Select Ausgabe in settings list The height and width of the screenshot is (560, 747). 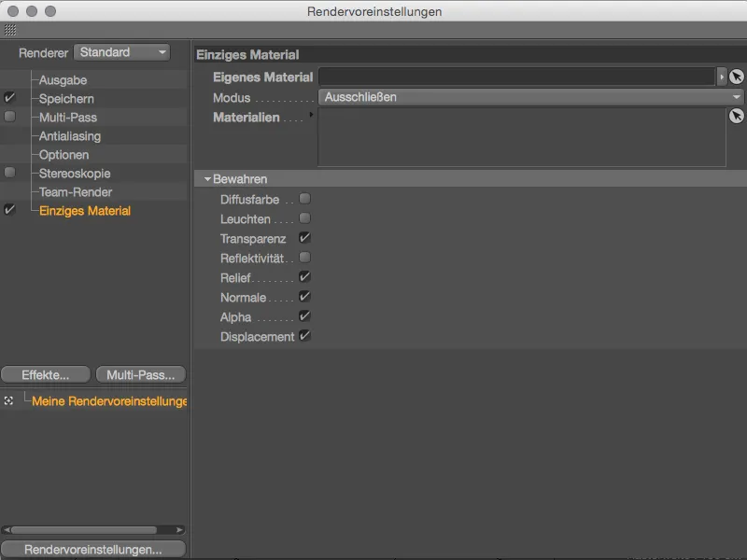tap(63, 80)
